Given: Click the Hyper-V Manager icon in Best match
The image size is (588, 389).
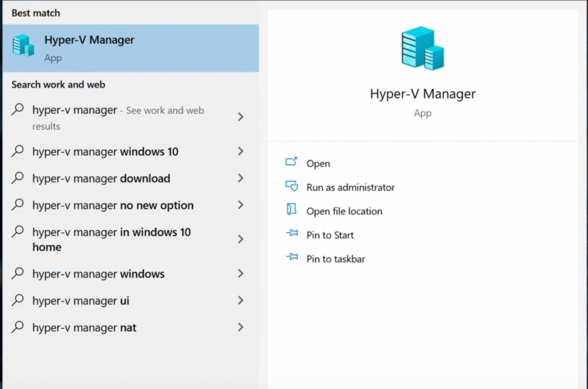Looking at the screenshot, I should 23,45.
